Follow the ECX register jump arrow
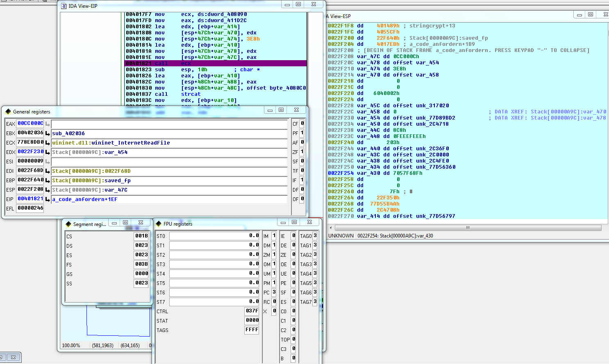This screenshot has height=364, width=609. pos(48,143)
